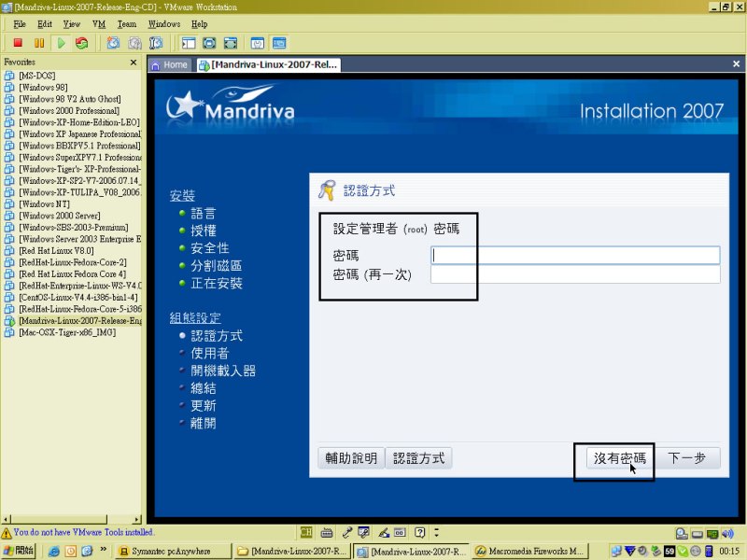Select [Windows 98] in Favorites
This screenshot has height=560, width=747.
pyautogui.click(x=43, y=87)
